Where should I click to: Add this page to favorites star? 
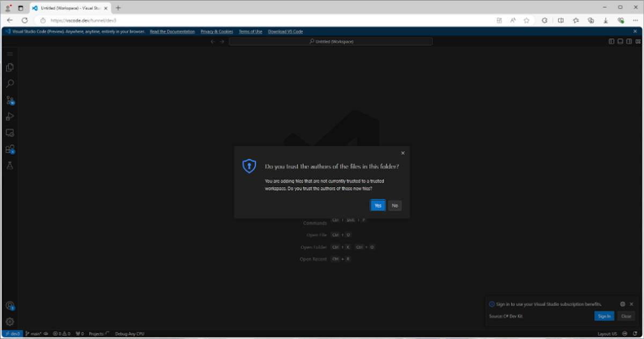coord(527,20)
